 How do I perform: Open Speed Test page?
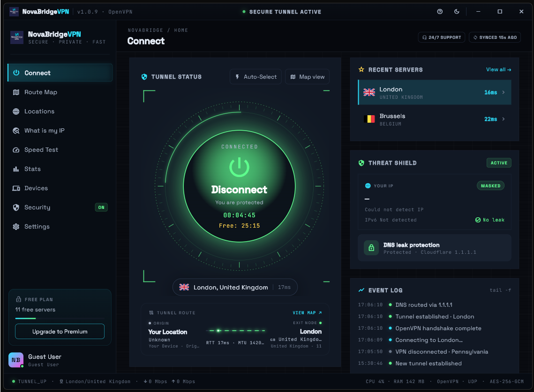pos(60,150)
